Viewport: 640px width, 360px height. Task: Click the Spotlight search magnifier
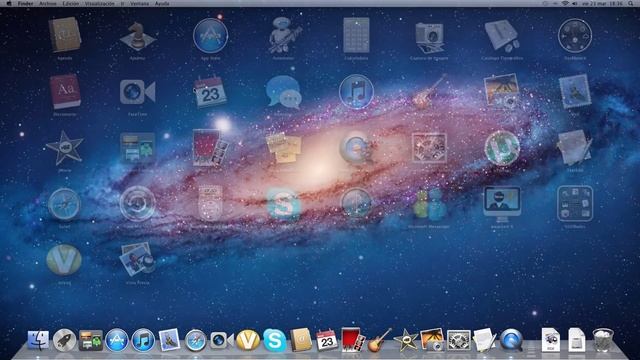click(631, 3)
